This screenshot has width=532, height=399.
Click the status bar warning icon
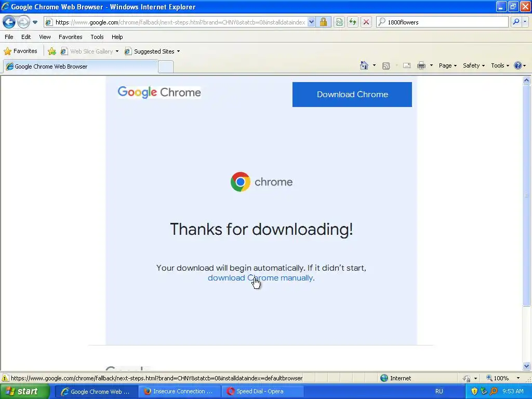click(x=5, y=378)
